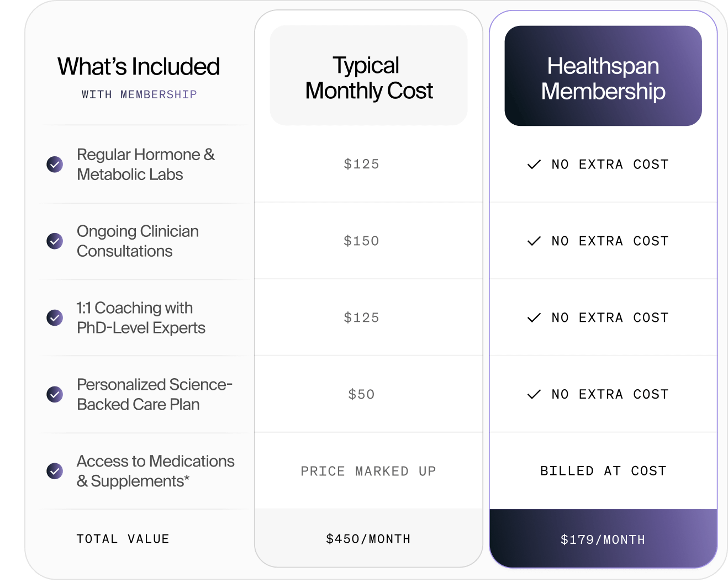Click check icon beside 1:1 Coaching with PhD-Level Experts
The height and width of the screenshot is (583, 728).
[55, 318]
